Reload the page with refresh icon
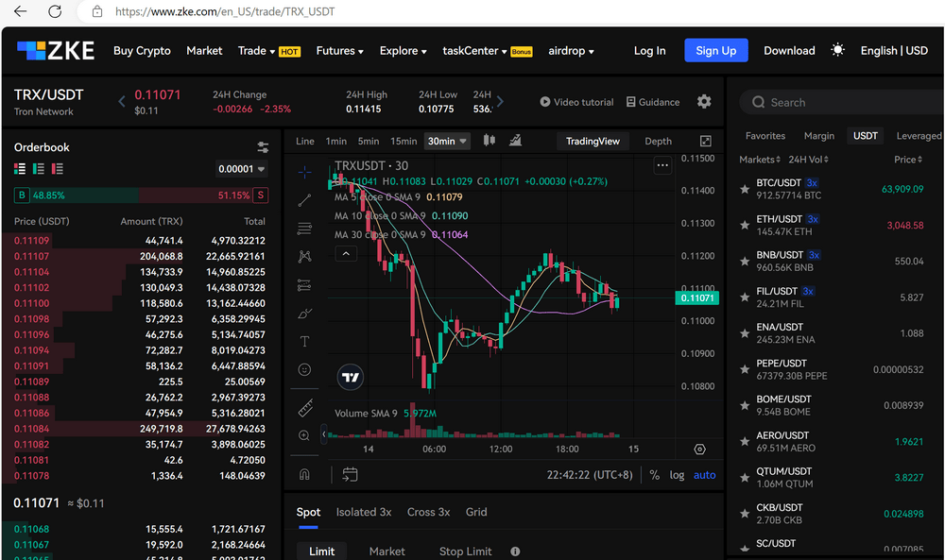The image size is (945, 560). (55, 11)
